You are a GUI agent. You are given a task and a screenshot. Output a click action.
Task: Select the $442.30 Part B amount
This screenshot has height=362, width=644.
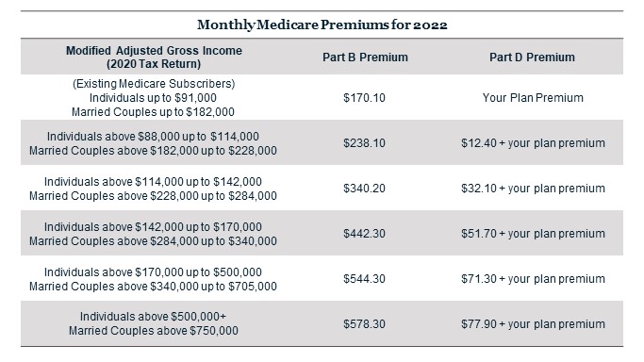click(364, 233)
